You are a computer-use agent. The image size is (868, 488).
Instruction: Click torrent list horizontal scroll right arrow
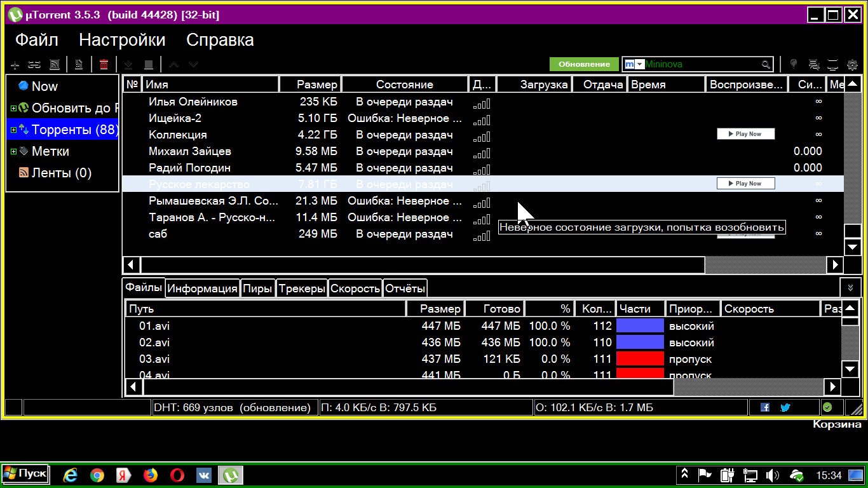pyautogui.click(x=836, y=265)
